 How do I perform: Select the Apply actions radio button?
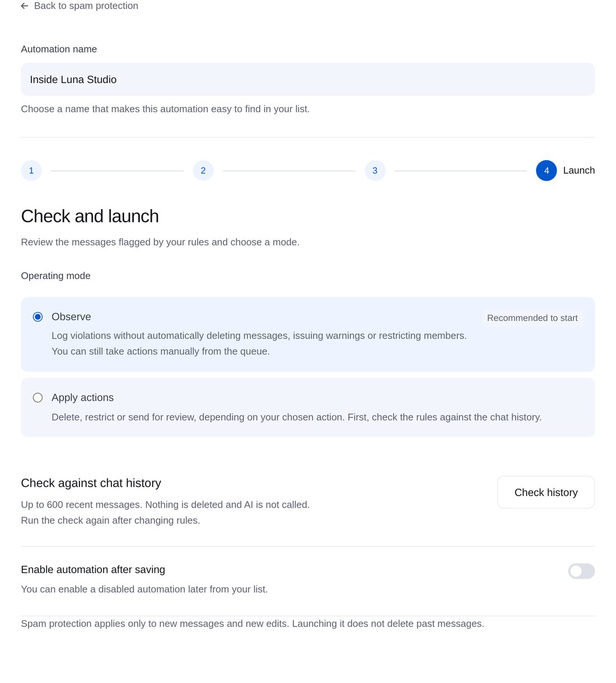point(38,398)
